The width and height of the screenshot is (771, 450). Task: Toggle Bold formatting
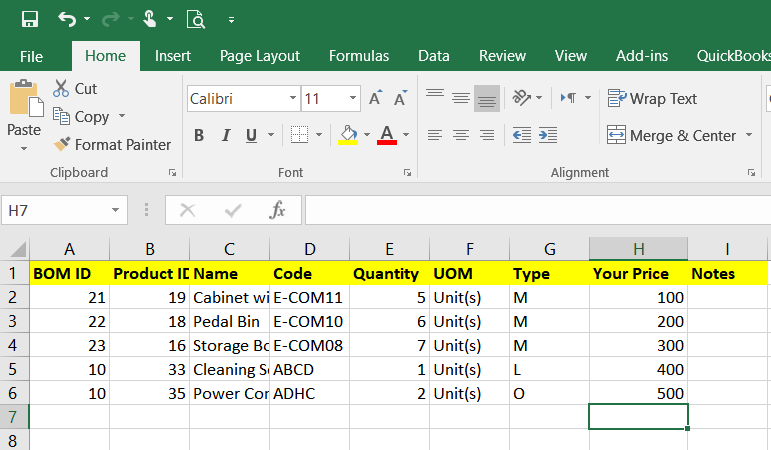(199, 135)
